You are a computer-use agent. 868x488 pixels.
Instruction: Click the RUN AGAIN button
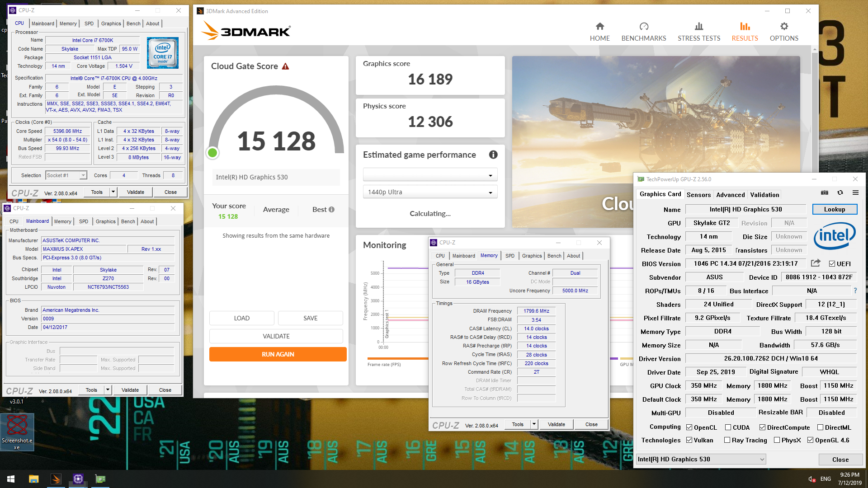click(278, 354)
